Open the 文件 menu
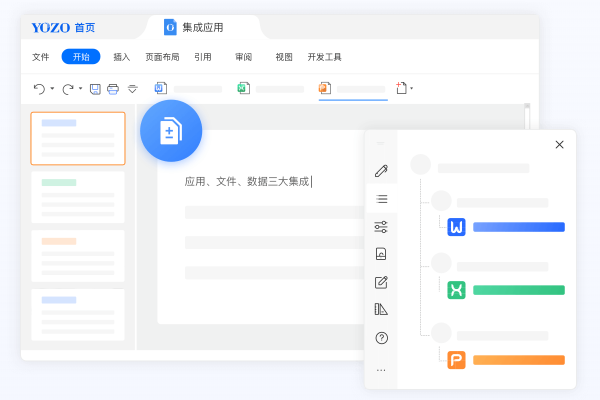Viewport: 600px width, 400px height. (40, 57)
